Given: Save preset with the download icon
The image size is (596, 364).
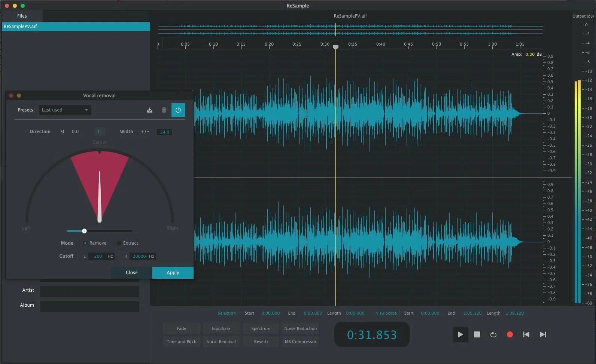Looking at the screenshot, I should point(150,110).
